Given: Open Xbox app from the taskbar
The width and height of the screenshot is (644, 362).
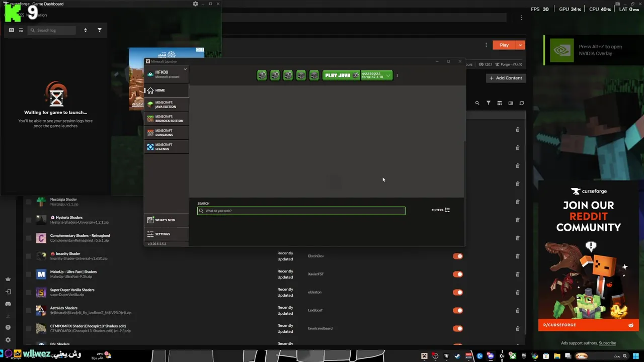Looking at the screenshot, I should pos(513,356).
